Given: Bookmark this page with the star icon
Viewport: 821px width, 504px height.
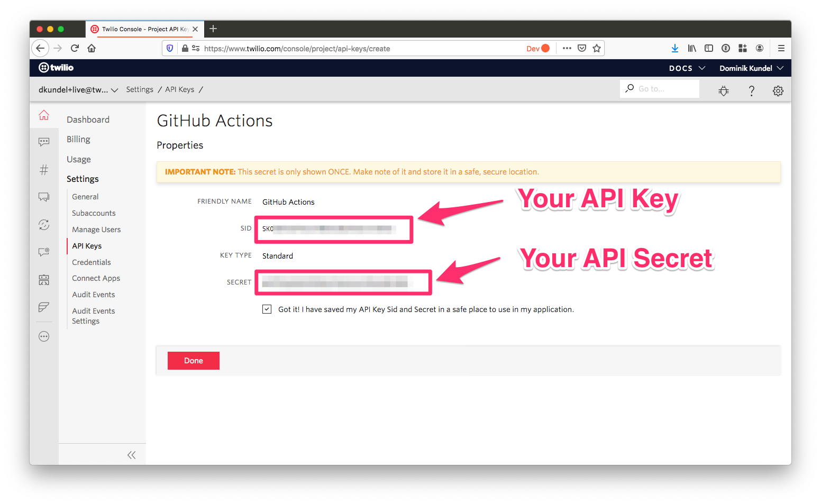Looking at the screenshot, I should pos(597,48).
